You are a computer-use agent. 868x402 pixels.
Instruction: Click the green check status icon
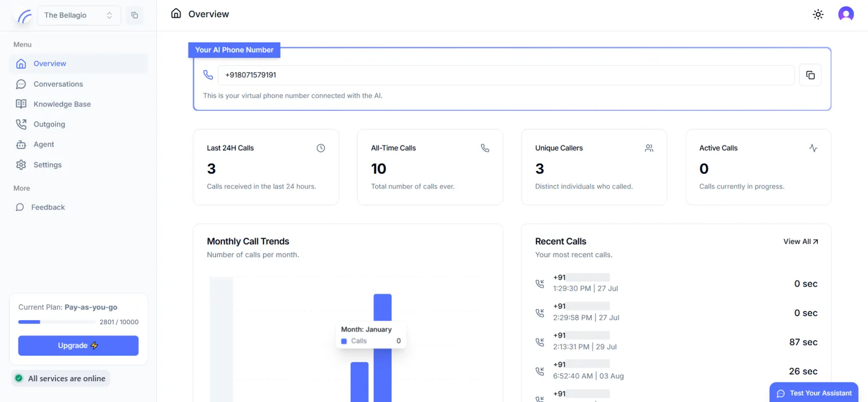(x=19, y=379)
